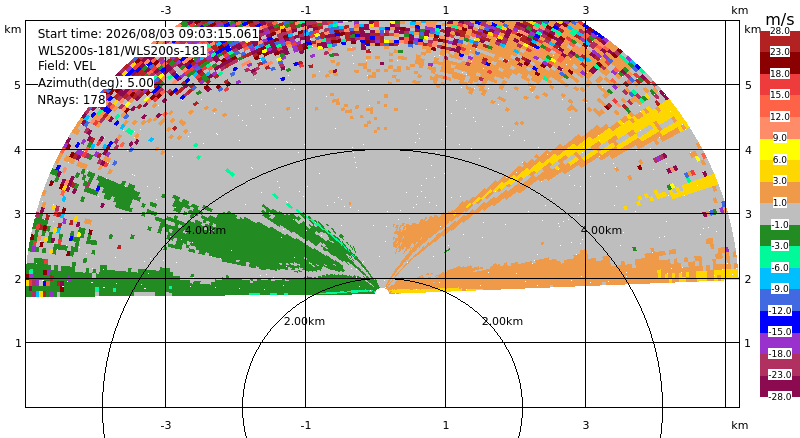
Task: Click the bottom axis tick label -1
Action: pos(306,425)
